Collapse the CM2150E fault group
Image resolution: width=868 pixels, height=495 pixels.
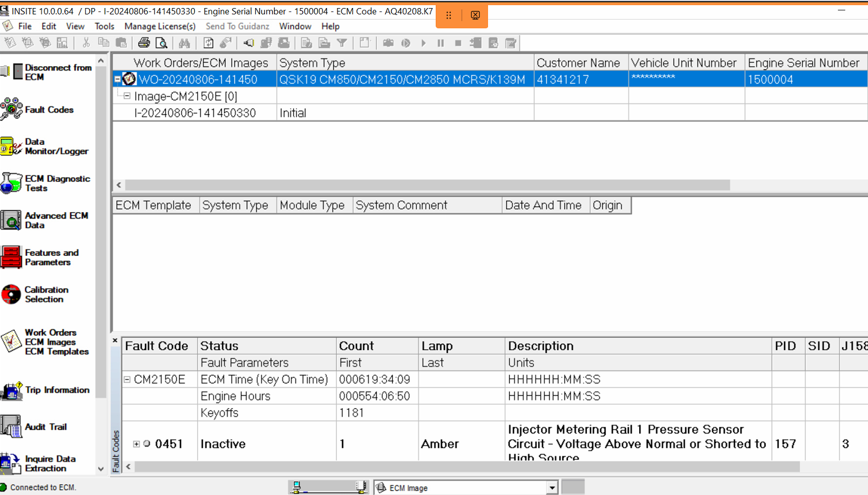[x=127, y=379]
